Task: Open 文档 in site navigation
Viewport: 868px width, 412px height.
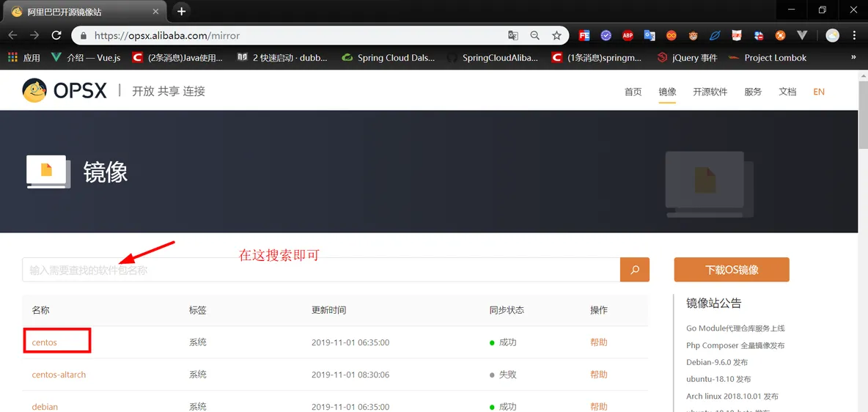Action: (788, 92)
